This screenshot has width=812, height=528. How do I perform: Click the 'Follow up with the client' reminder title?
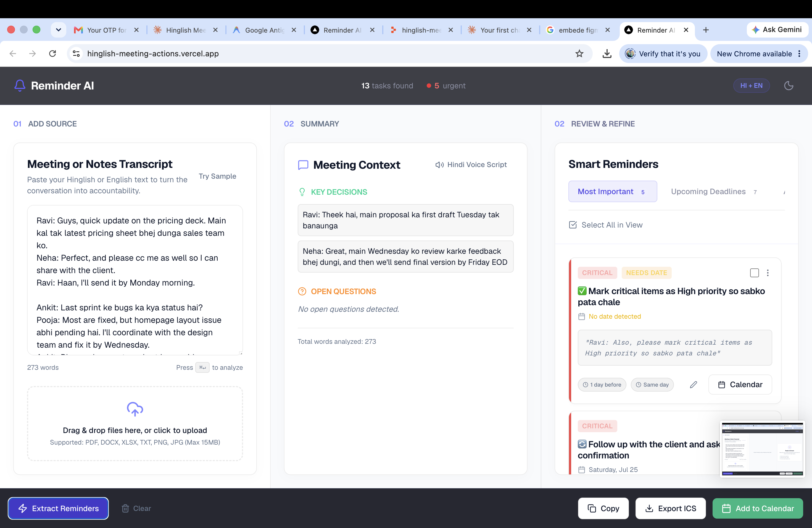point(648,450)
